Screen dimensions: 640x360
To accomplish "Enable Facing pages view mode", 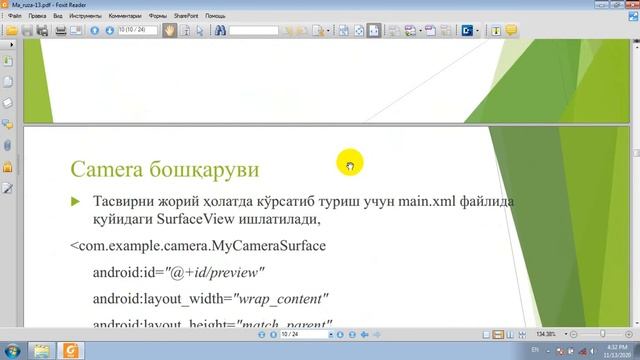I will tap(510, 335).
